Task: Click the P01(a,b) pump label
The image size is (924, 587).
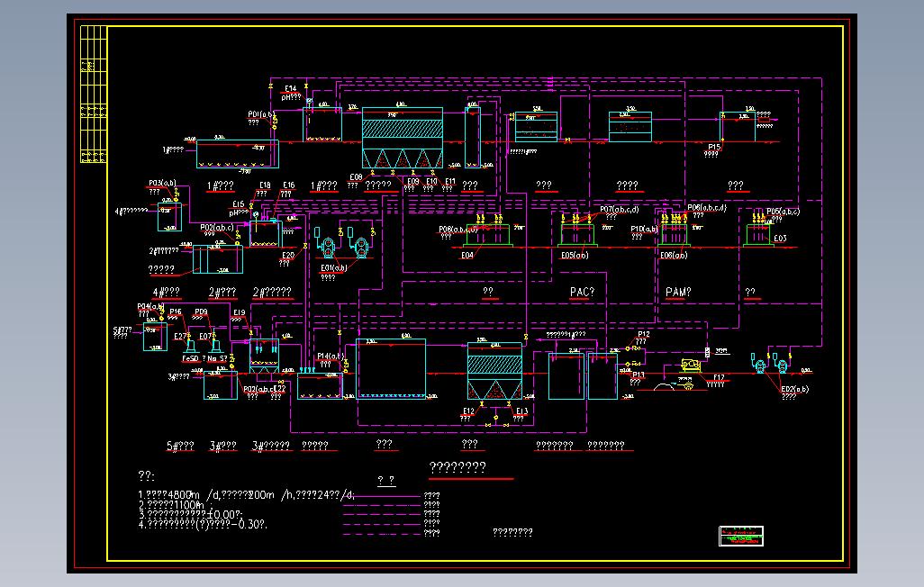Action: 262,114
